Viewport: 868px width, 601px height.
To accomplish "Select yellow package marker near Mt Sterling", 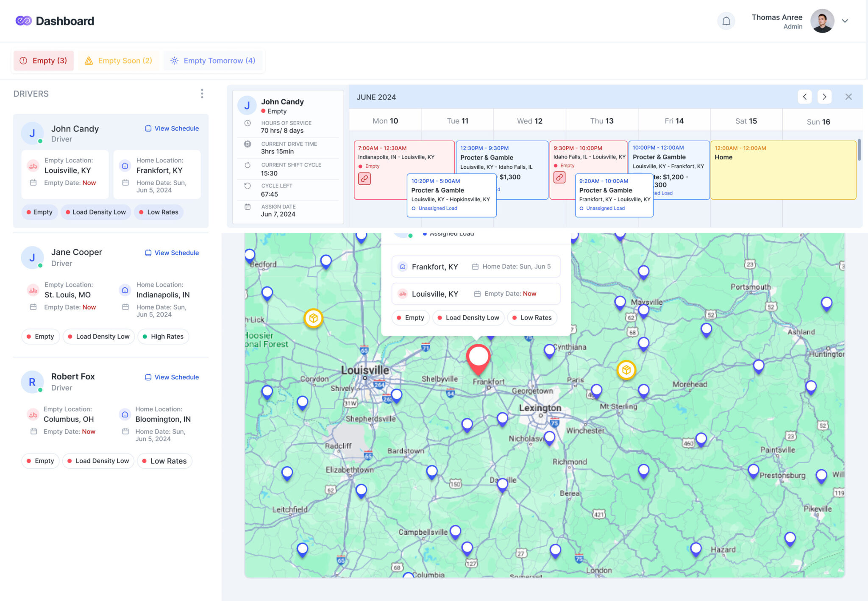I will coord(626,370).
